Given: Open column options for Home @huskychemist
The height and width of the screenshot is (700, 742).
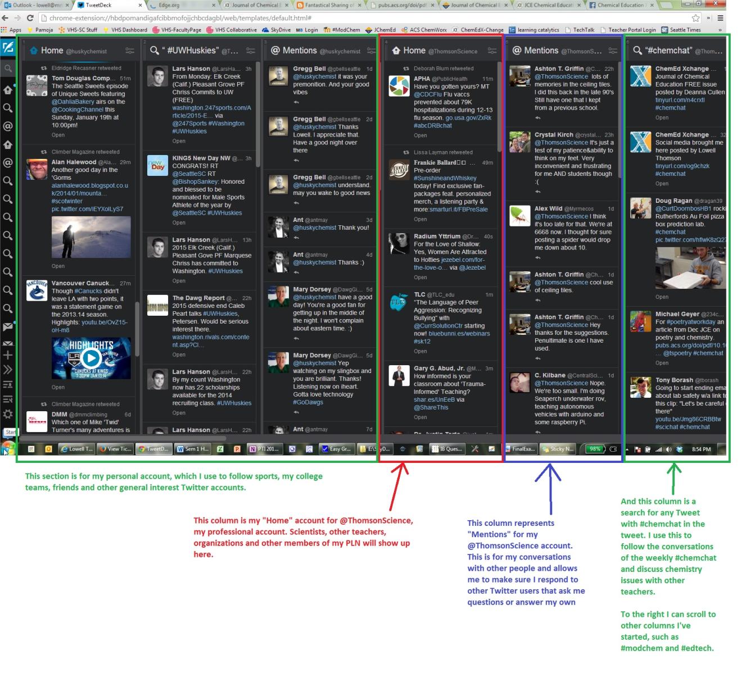Looking at the screenshot, I should point(129,51).
